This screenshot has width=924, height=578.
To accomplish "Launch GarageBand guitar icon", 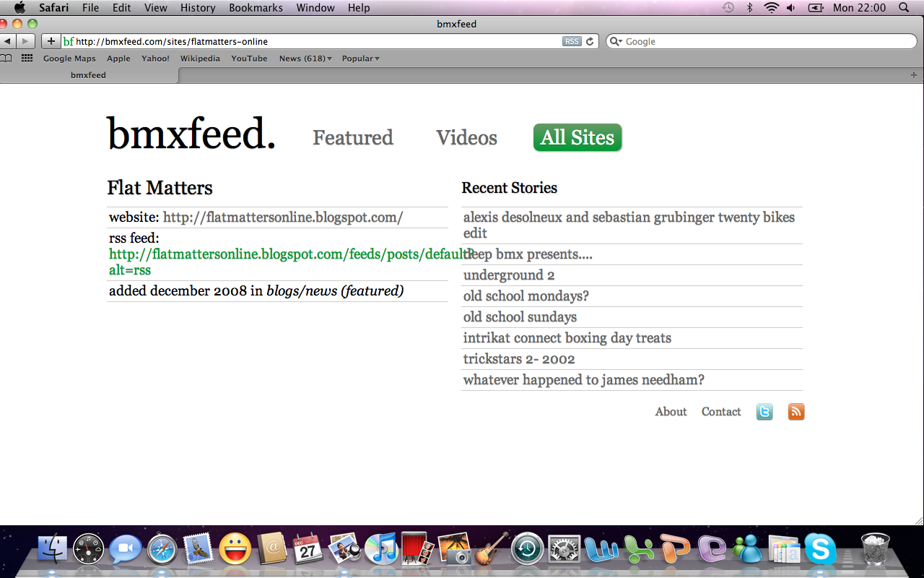I will click(492, 549).
